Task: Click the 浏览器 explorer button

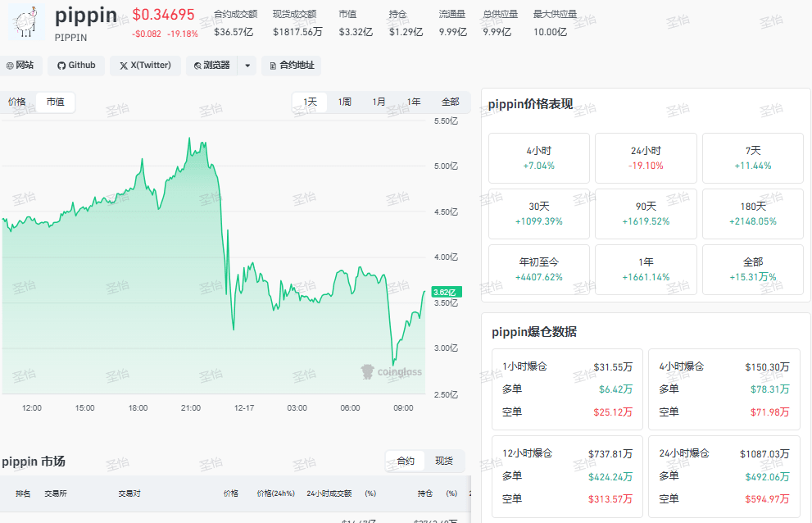Action: [x=211, y=66]
